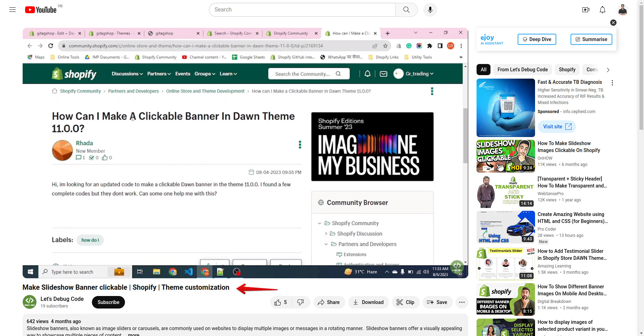
Task: Open the Different Banner Images on Mobile thumbnail
Action: click(505, 299)
